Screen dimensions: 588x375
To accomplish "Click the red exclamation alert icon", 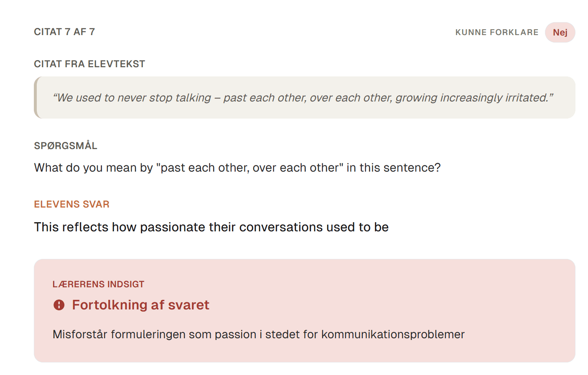I will point(59,305).
